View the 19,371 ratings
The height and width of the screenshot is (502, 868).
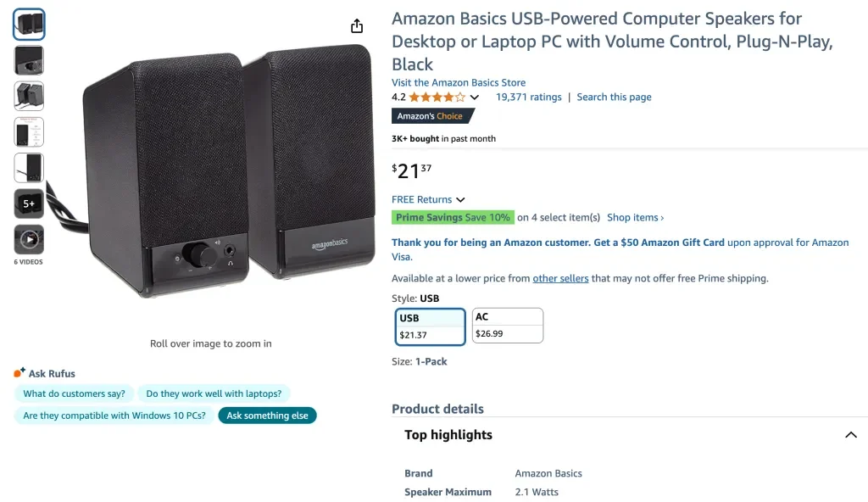tap(528, 97)
